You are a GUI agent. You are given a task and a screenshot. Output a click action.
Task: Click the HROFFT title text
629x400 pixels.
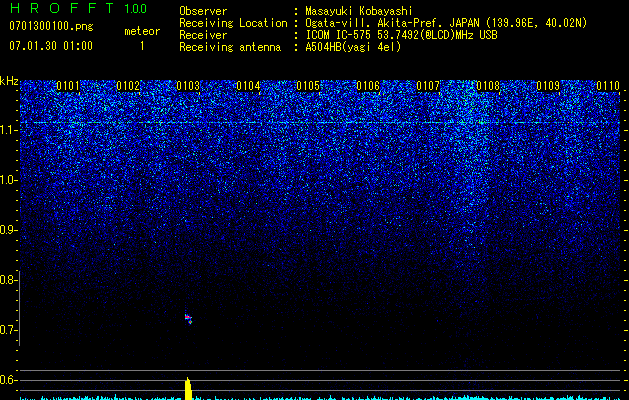62,8
